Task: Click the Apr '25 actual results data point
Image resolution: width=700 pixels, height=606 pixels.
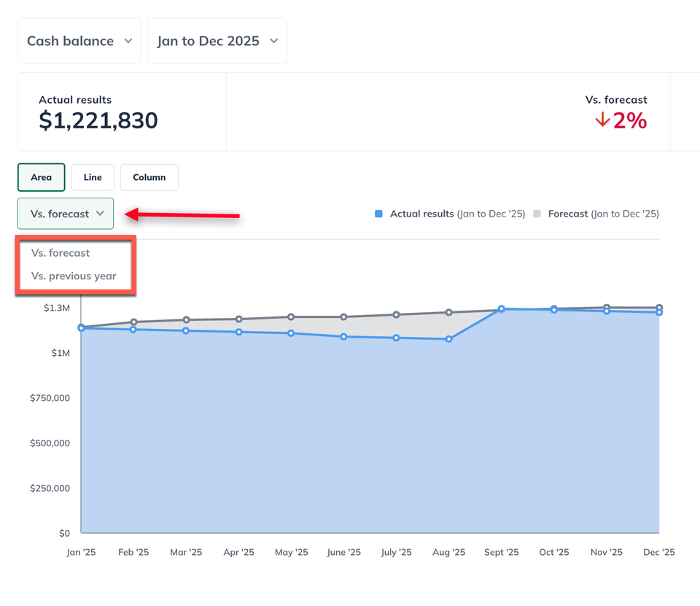Action: (239, 333)
